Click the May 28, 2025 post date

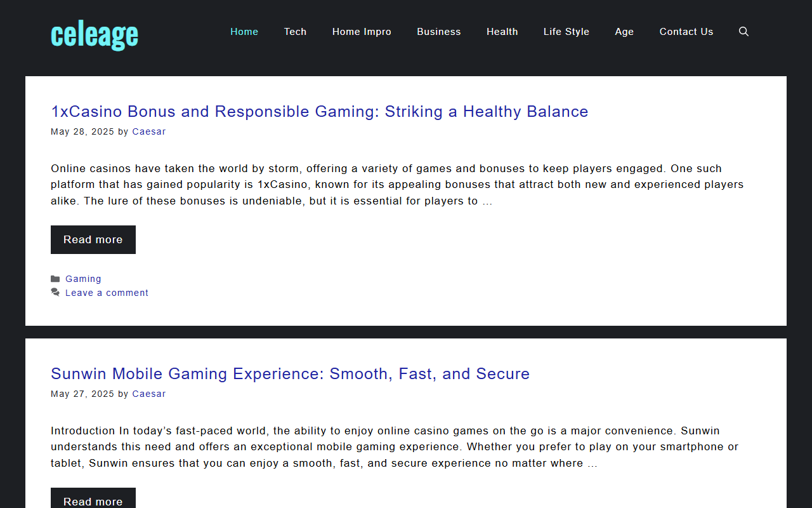82,131
